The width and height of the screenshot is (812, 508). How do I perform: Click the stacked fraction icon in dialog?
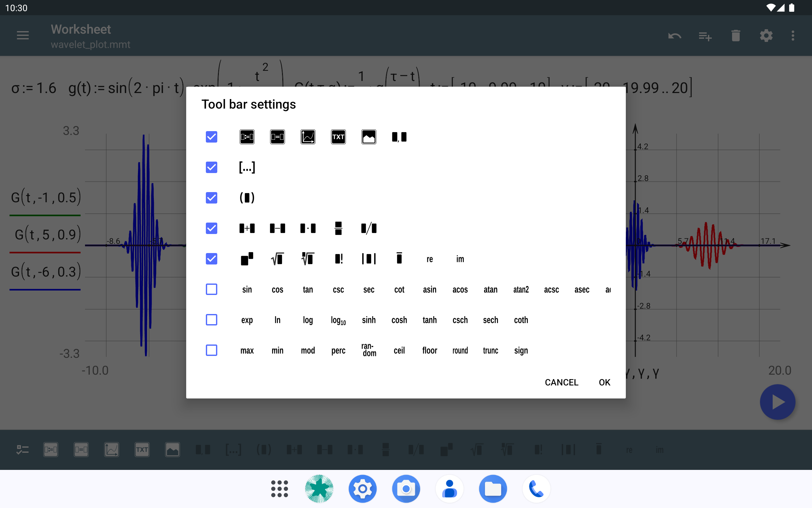(338, 229)
